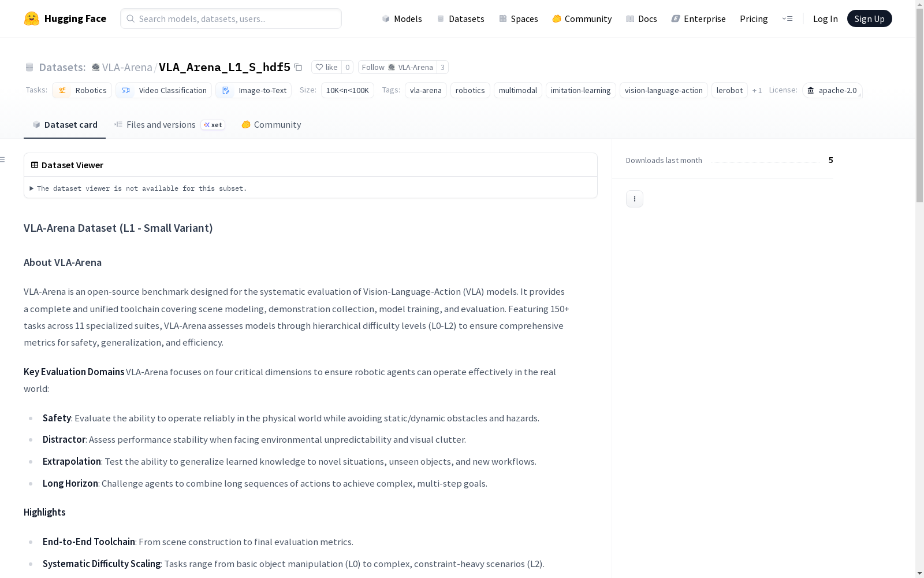Click the 'Downloads last month' label
This screenshot has height=578, width=924.
[x=664, y=161]
